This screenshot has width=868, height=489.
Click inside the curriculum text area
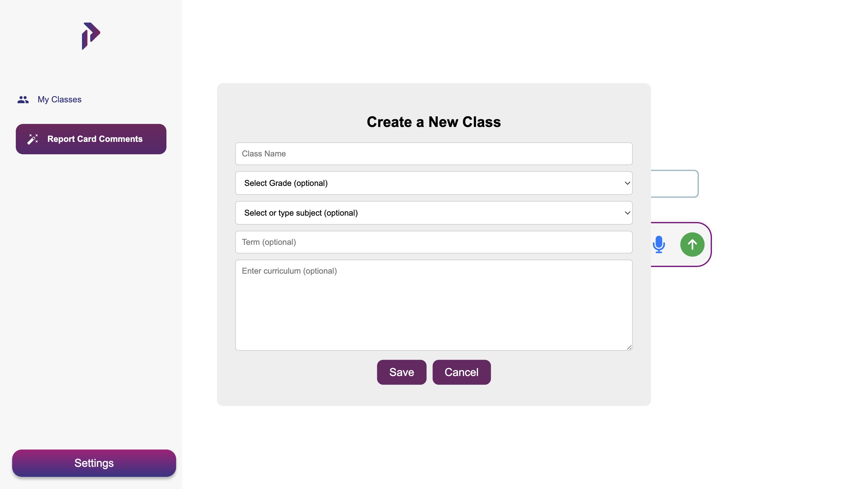pos(433,305)
